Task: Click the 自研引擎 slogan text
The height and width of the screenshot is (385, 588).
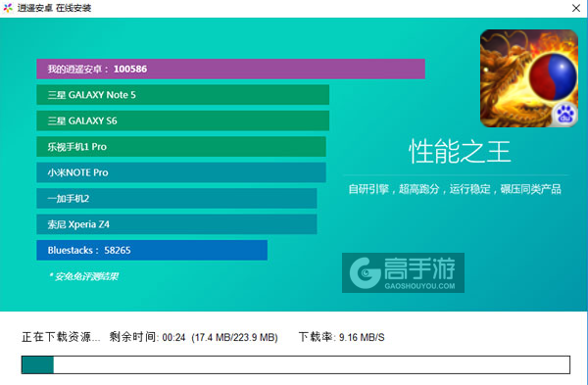Action: pos(455,189)
